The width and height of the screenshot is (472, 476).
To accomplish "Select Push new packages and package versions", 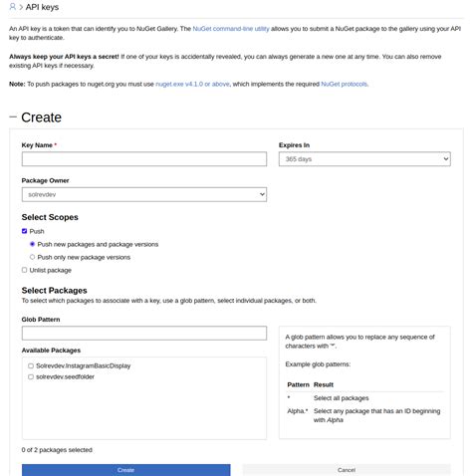I will [32, 244].
